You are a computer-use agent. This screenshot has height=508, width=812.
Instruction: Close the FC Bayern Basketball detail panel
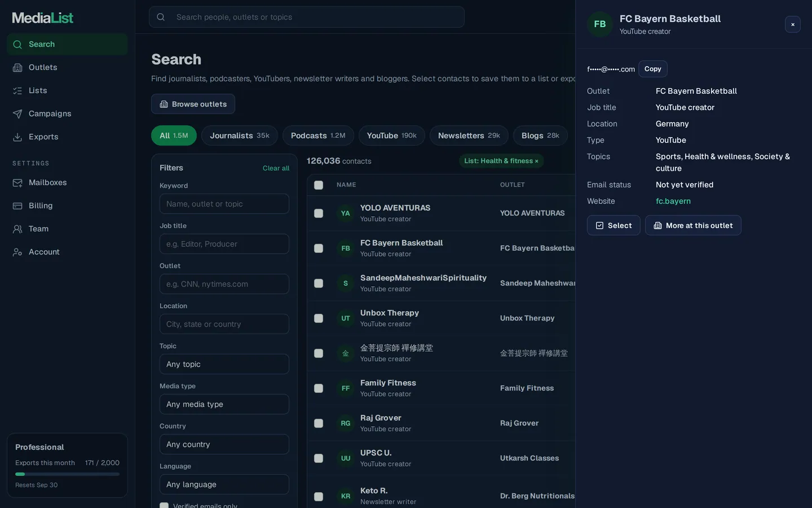(x=793, y=24)
